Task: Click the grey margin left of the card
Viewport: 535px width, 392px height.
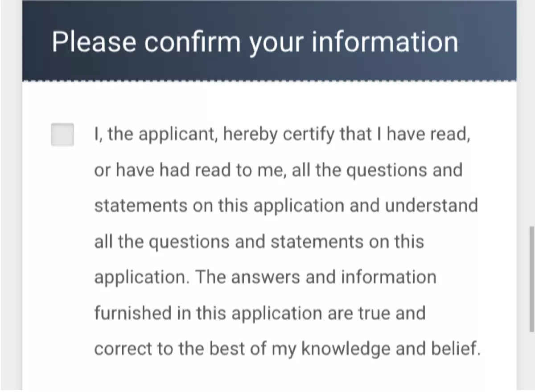Action: point(11,196)
